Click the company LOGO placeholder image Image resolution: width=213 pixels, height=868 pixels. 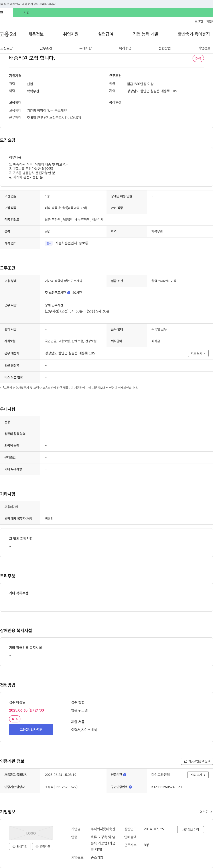pos(31,833)
